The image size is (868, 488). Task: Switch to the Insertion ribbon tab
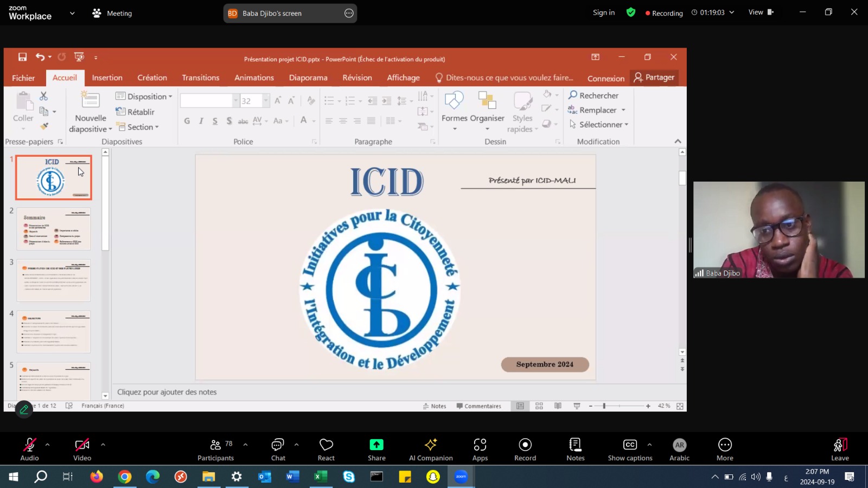pyautogui.click(x=107, y=78)
